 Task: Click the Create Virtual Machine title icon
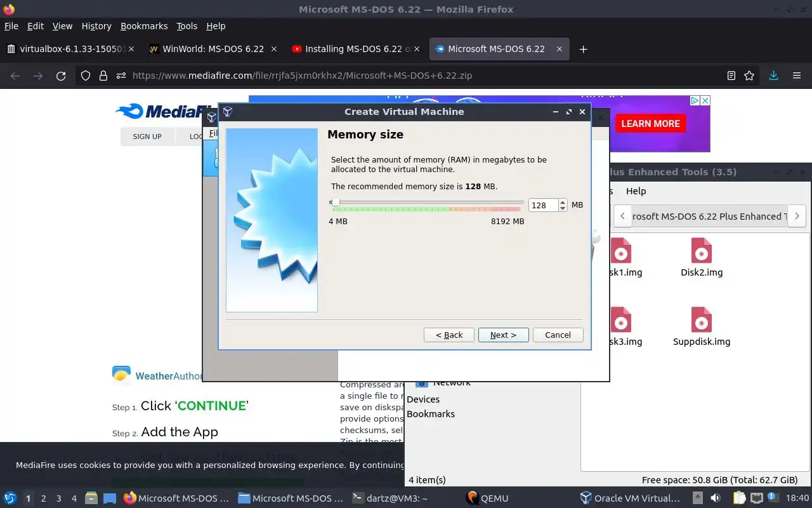[228, 112]
